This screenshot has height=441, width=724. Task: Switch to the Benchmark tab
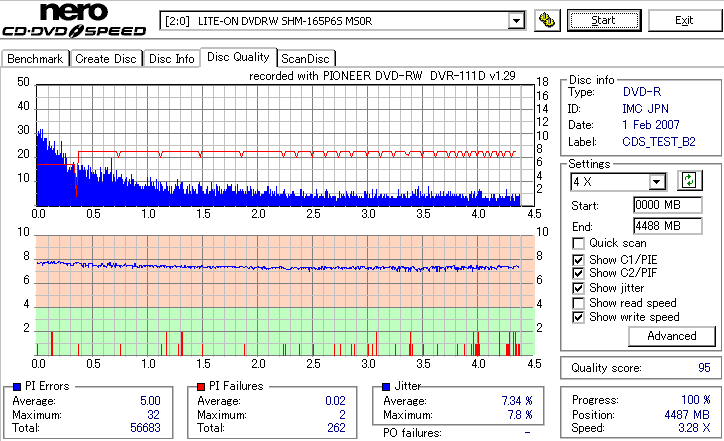pyautogui.click(x=35, y=59)
